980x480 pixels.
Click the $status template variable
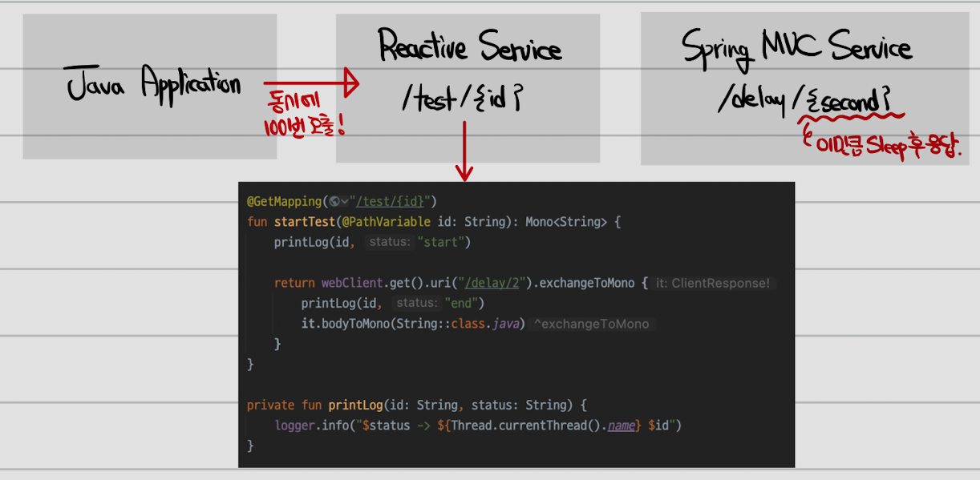[x=386, y=426]
